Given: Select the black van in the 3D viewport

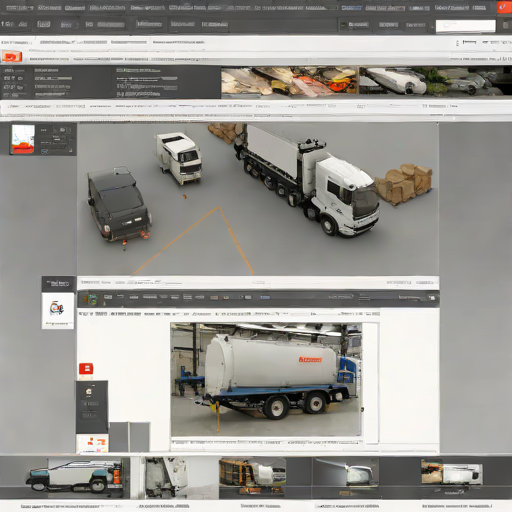Looking at the screenshot, I should click(x=118, y=204).
